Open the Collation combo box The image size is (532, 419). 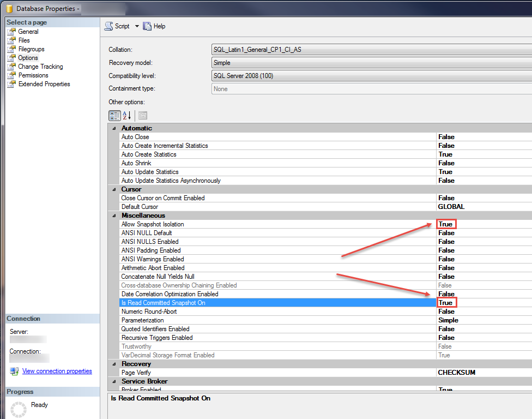[x=371, y=50]
